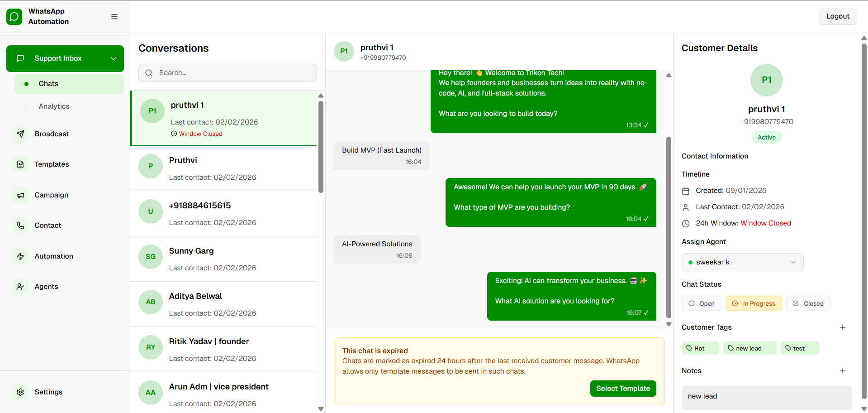Click the conversations Search field

point(228,73)
